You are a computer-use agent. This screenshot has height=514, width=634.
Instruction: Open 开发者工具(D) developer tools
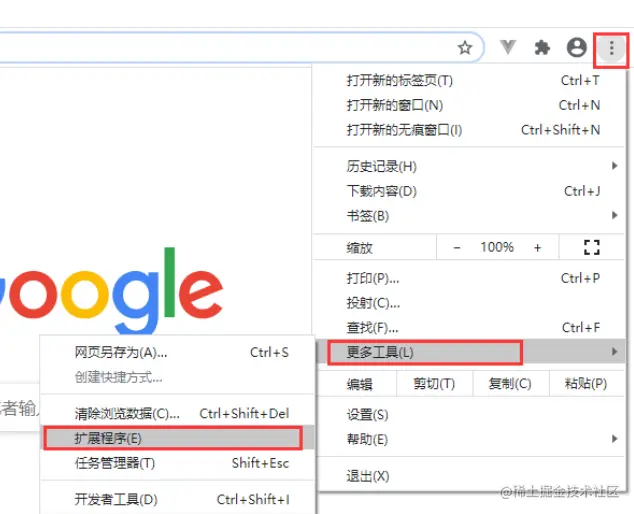[178, 499]
